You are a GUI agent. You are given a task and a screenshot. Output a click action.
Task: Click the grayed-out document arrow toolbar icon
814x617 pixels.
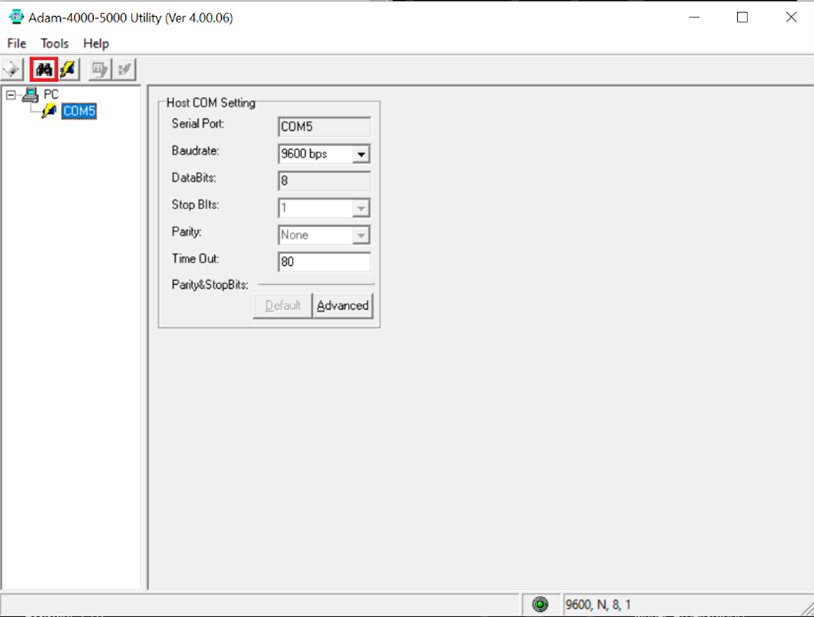[100, 69]
